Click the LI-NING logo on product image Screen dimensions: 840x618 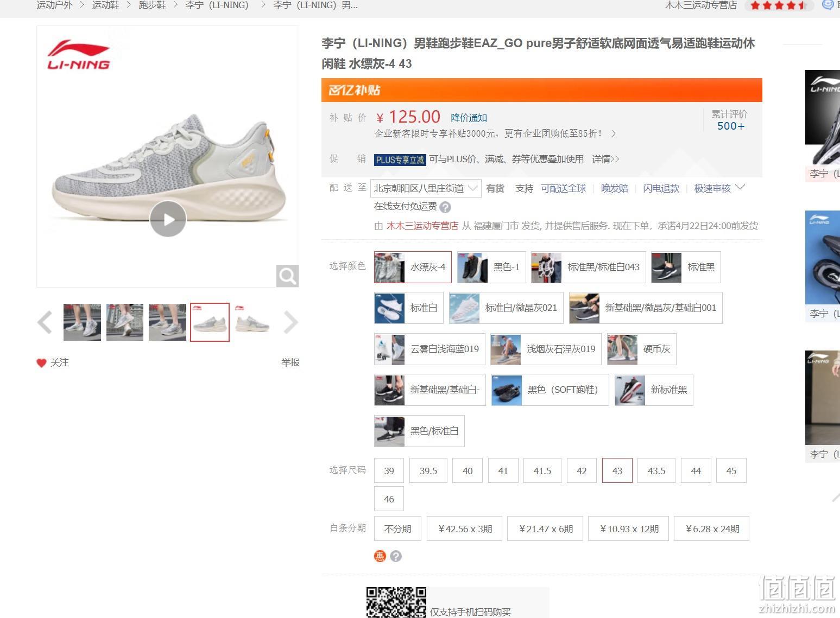[x=79, y=55]
